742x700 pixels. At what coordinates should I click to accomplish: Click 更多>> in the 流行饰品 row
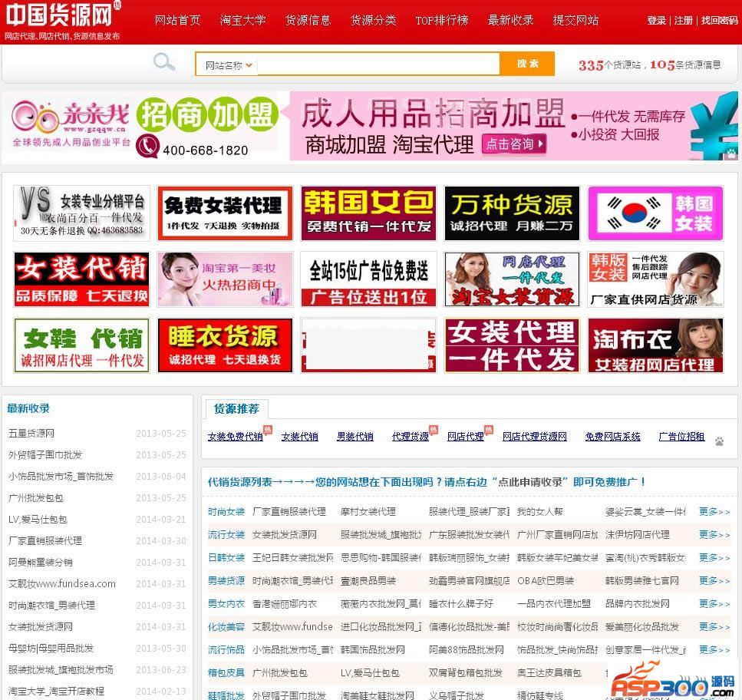tap(714, 650)
